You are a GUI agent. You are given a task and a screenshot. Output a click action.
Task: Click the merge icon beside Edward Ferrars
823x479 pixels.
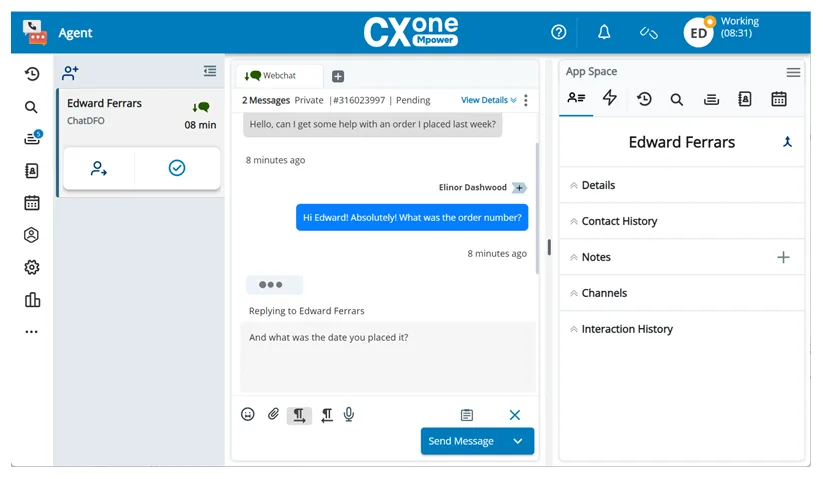[787, 142]
